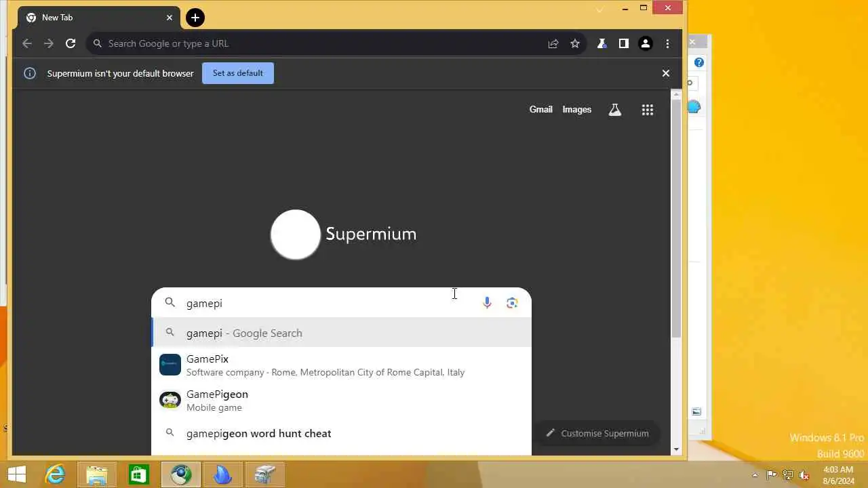Open the tab search chevron in title bar
This screenshot has height=488, width=868.
tap(600, 9)
